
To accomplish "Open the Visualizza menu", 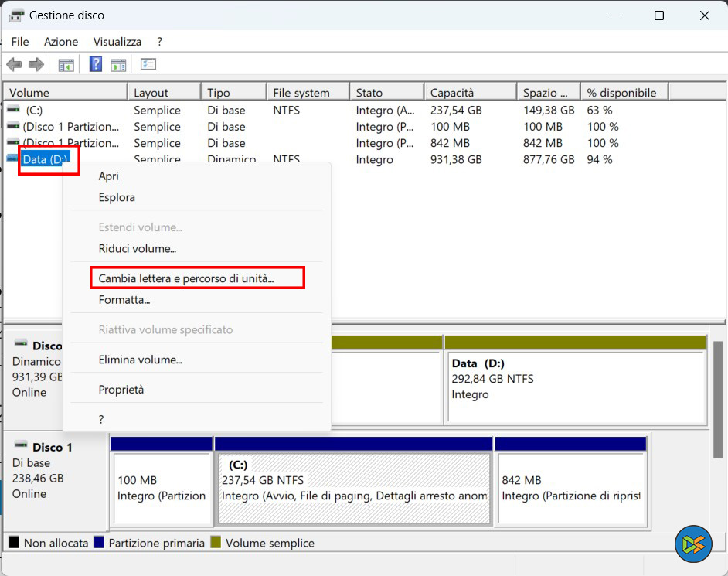I will pos(117,42).
